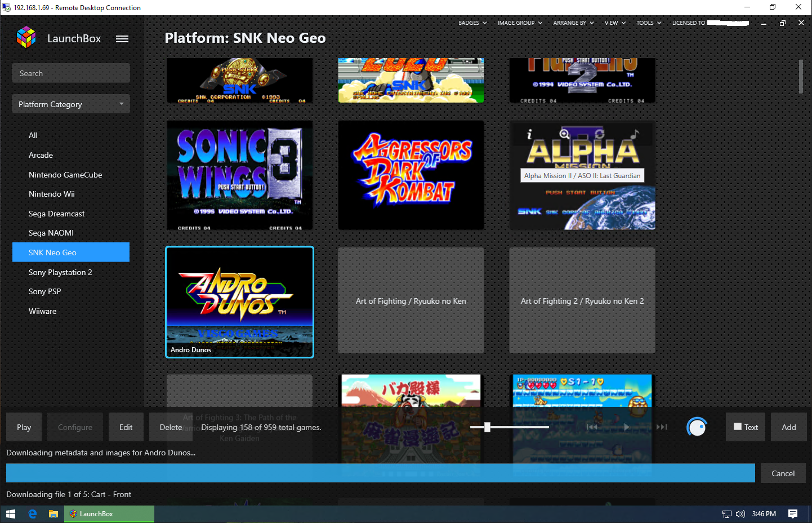Play the music track
Screen dimensions: 812x523
[626, 427]
